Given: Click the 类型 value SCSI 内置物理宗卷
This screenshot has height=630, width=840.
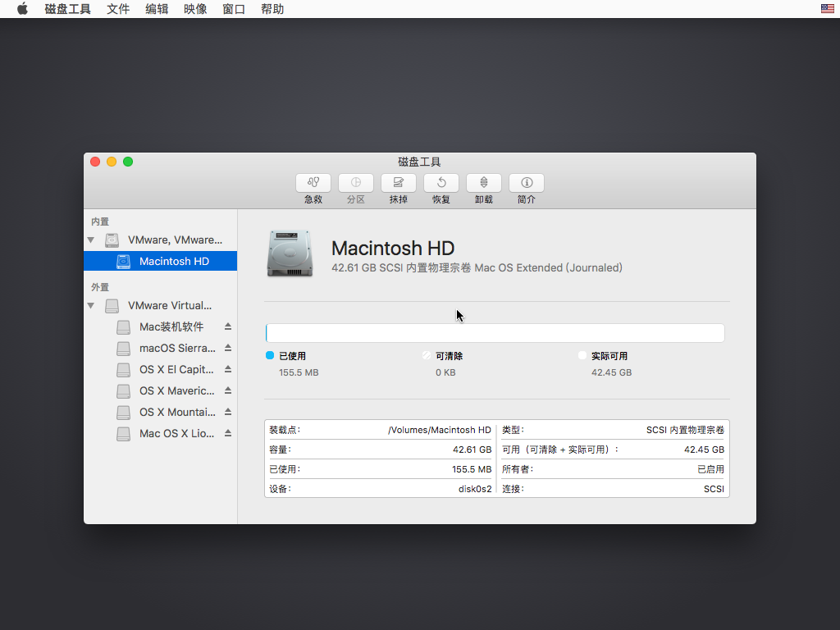Looking at the screenshot, I should point(685,430).
